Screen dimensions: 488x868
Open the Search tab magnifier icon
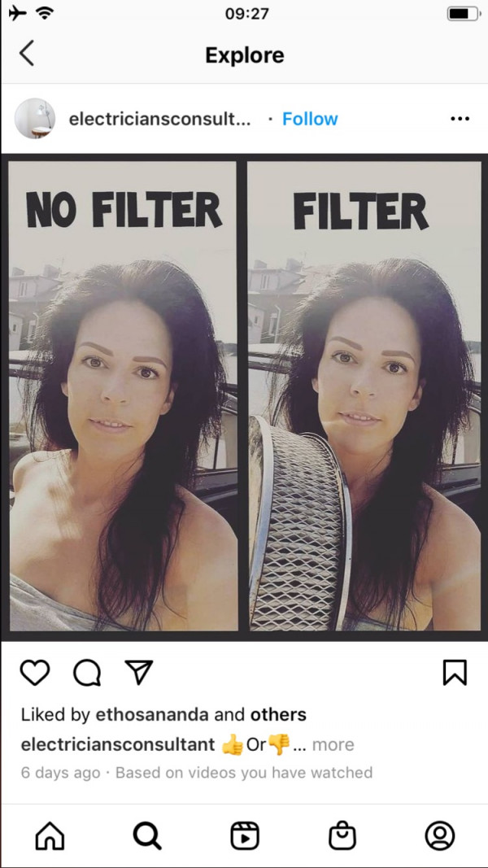click(148, 835)
